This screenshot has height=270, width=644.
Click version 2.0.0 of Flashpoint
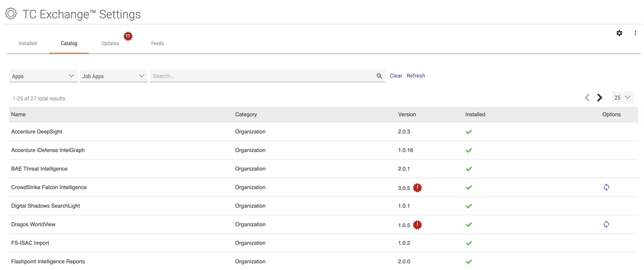[x=404, y=261]
